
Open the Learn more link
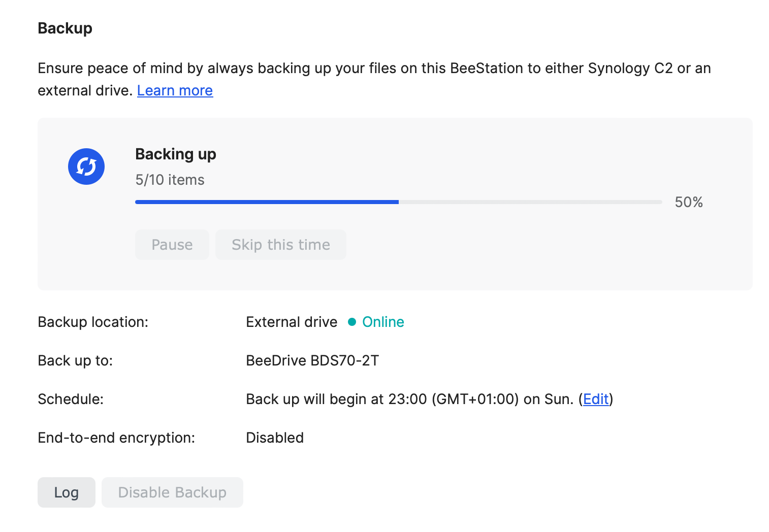(x=175, y=90)
